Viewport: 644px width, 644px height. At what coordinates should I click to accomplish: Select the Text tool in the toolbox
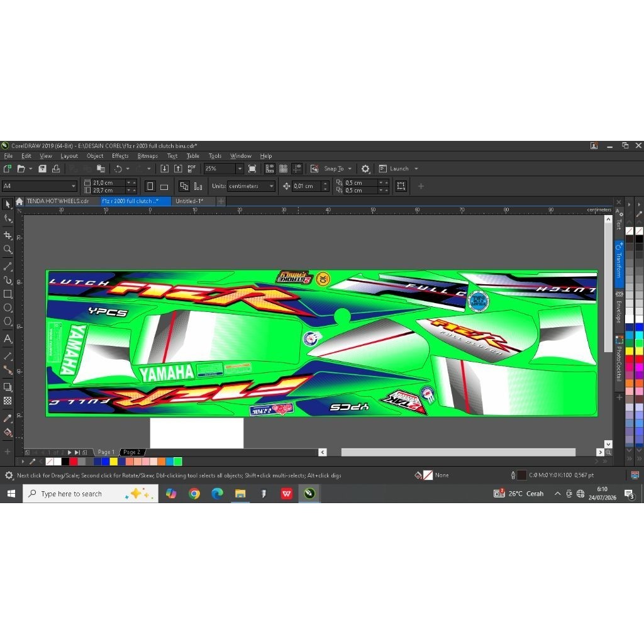[8, 339]
